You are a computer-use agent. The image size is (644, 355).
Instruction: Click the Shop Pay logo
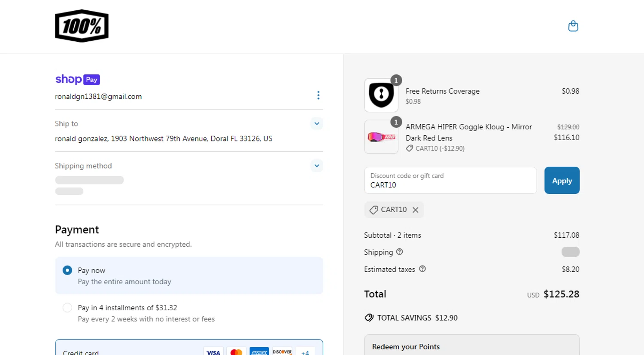click(78, 80)
